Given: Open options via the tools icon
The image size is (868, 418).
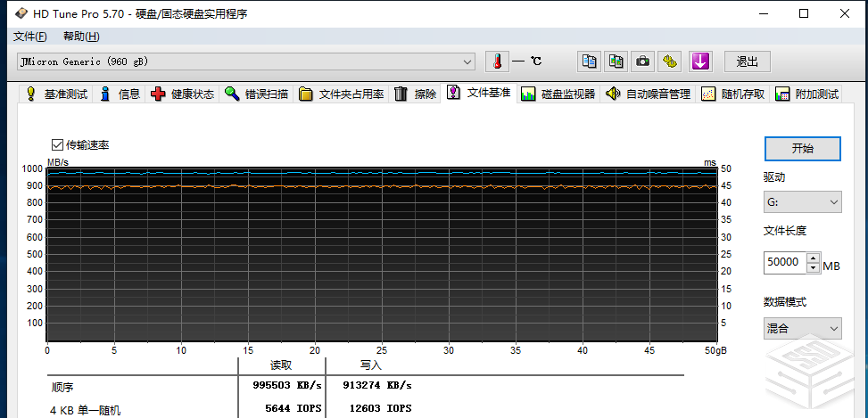Looking at the screenshot, I should 670,61.
